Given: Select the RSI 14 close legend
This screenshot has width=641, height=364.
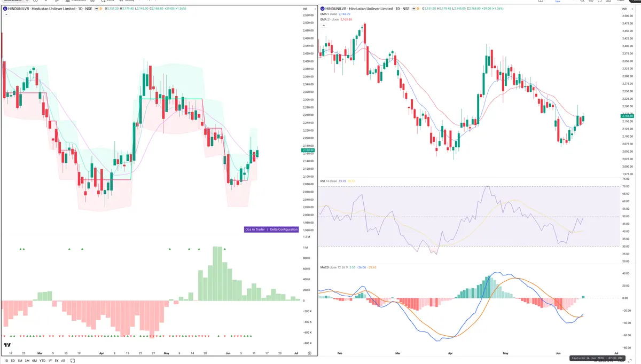Looking at the screenshot, I should pos(329,181).
